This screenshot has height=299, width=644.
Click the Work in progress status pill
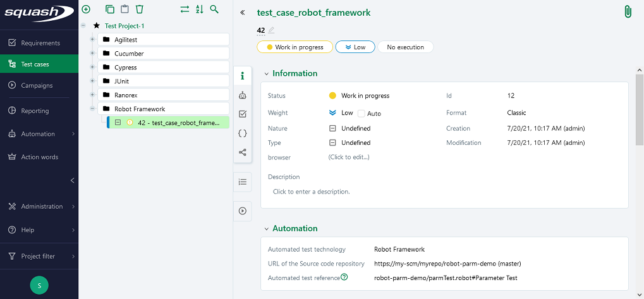[x=295, y=47]
